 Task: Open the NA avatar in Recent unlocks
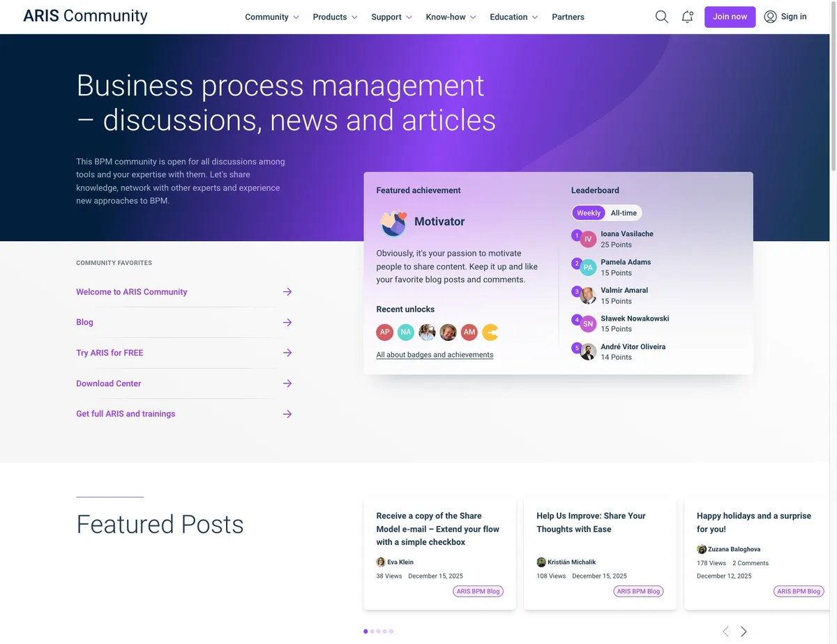click(x=406, y=332)
